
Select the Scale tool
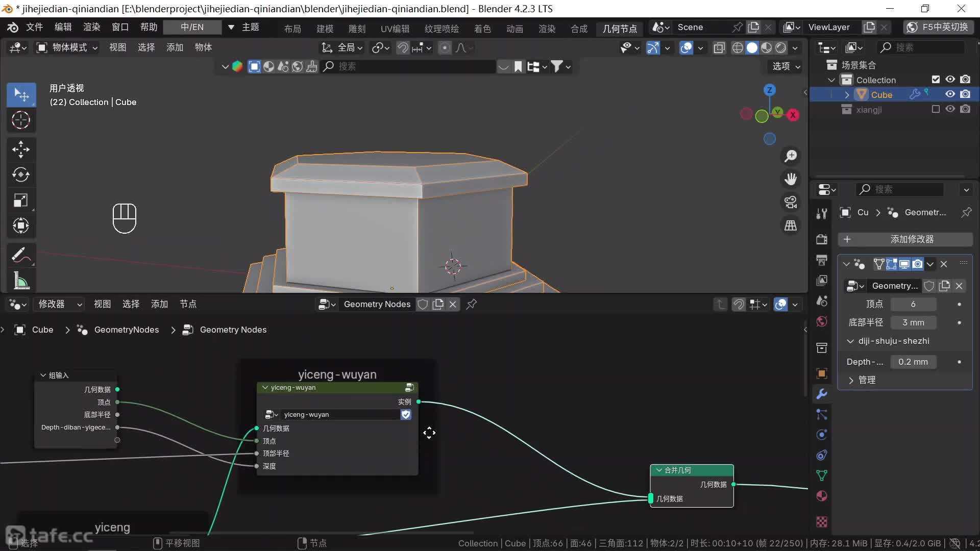[x=21, y=201]
